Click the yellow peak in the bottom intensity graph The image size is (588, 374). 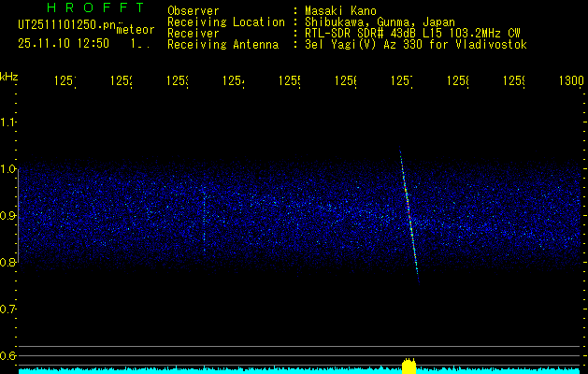pyautogui.click(x=409, y=367)
